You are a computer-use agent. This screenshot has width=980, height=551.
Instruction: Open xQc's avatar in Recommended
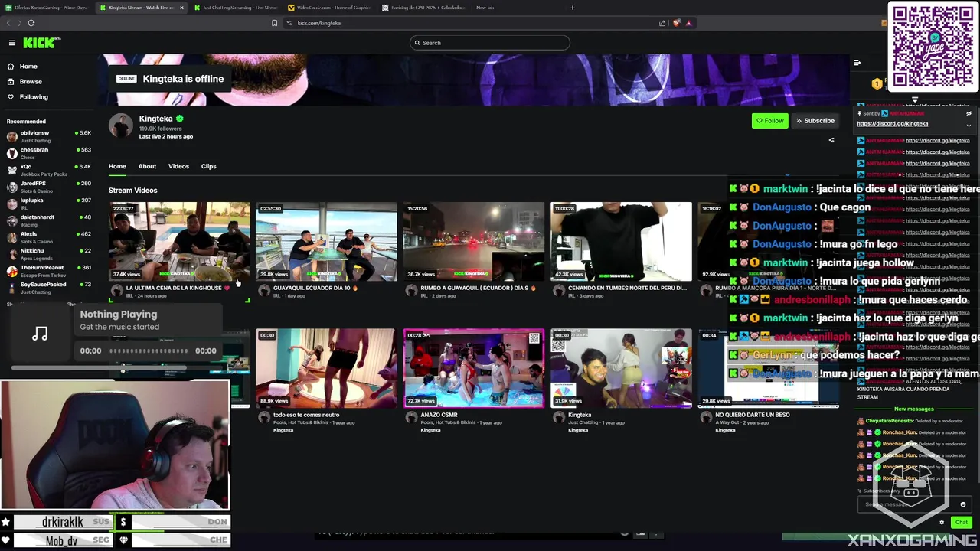pyautogui.click(x=12, y=170)
